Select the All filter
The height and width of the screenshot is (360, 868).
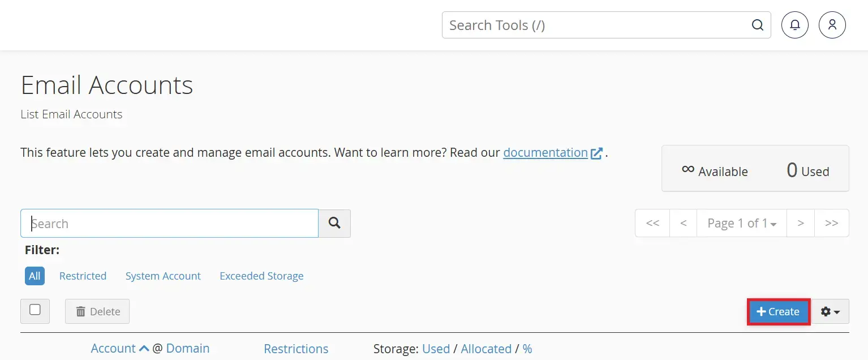35,276
